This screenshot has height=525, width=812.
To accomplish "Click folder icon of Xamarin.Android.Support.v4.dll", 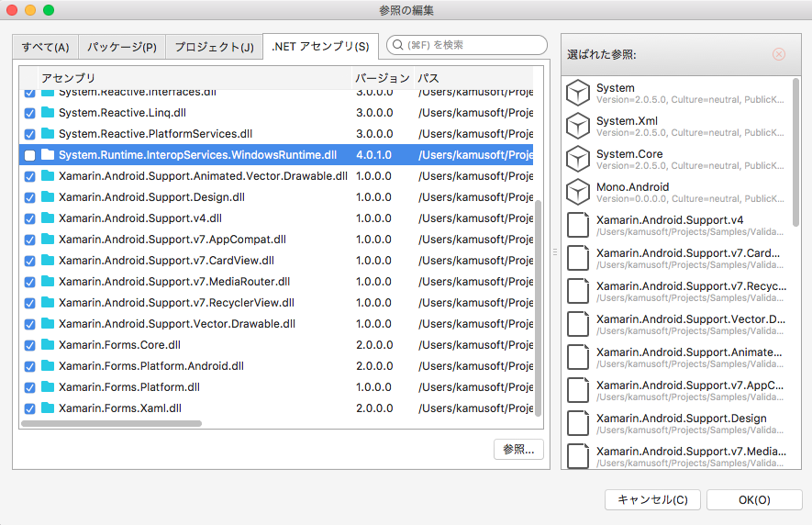I will click(48, 218).
